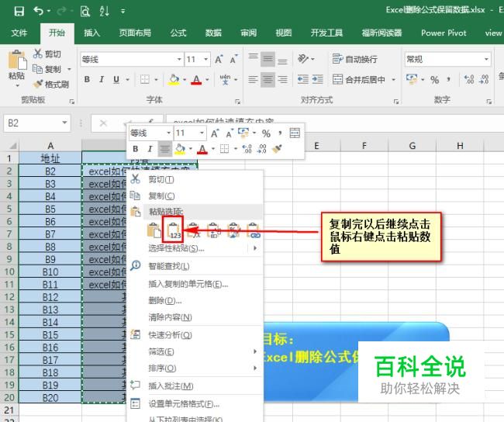Toggle left align text in the ribbon

(253, 79)
